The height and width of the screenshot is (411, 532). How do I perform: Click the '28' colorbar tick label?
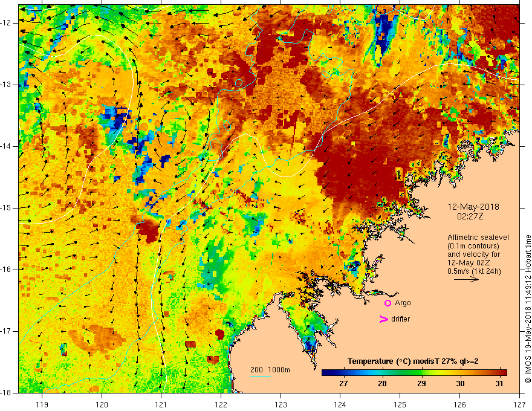point(382,384)
